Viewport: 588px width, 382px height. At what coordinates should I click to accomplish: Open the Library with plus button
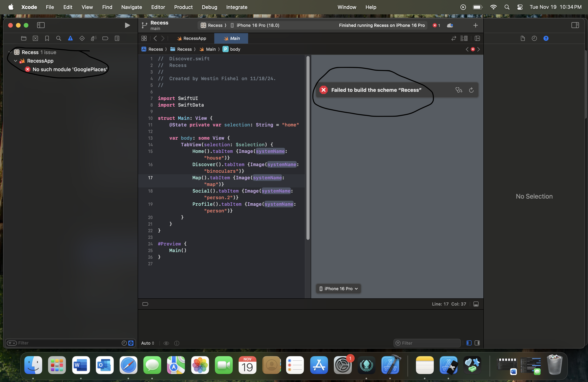[x=475, y=25]
